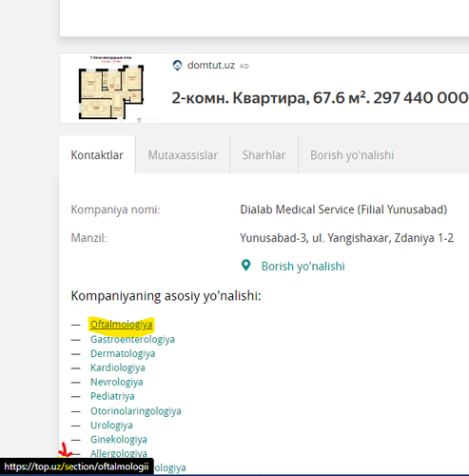Viewport: 469px width, 476px height.
Task: Click the map pin icon beside Borish yo'nalishi
Action: (x=245, y=266)
